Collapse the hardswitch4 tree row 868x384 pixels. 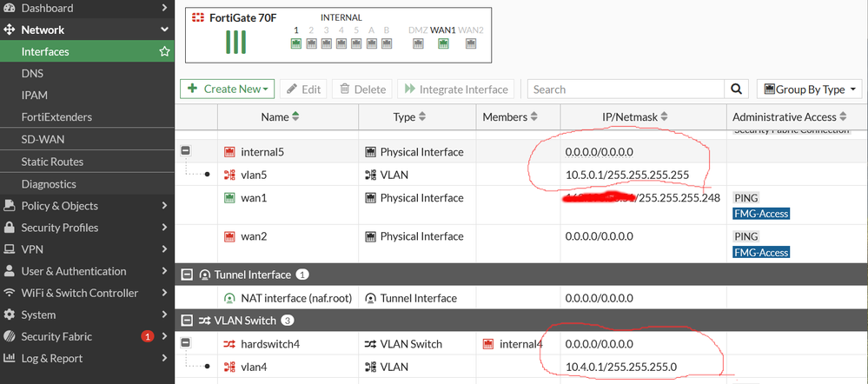[186, 344]
